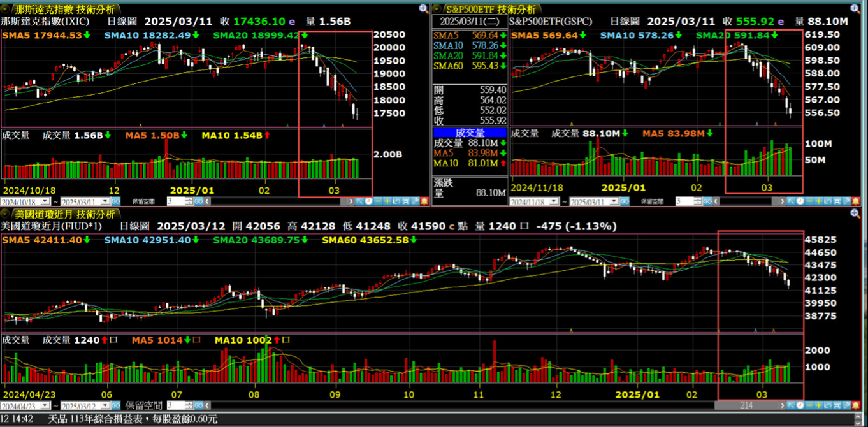868x427 pixels.
Task: Click GO button after Nasdaq date range
Action: [x=116, y=201]
